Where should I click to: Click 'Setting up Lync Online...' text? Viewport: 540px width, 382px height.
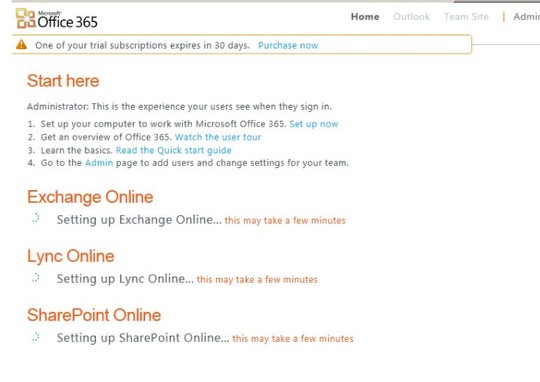point(125,279)
